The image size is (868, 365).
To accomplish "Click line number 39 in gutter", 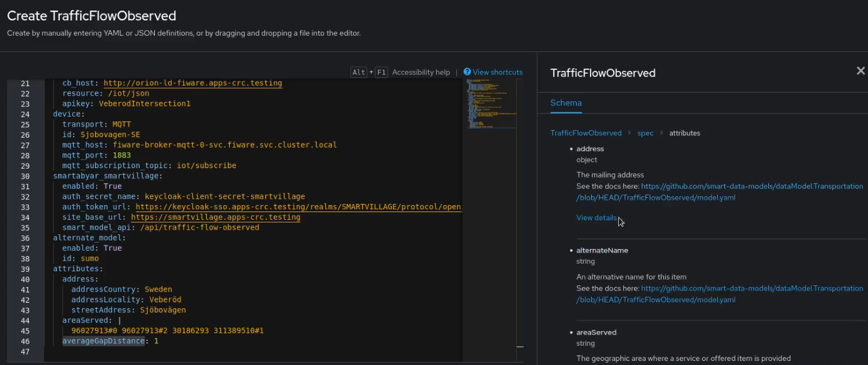I will click(25, 268).
